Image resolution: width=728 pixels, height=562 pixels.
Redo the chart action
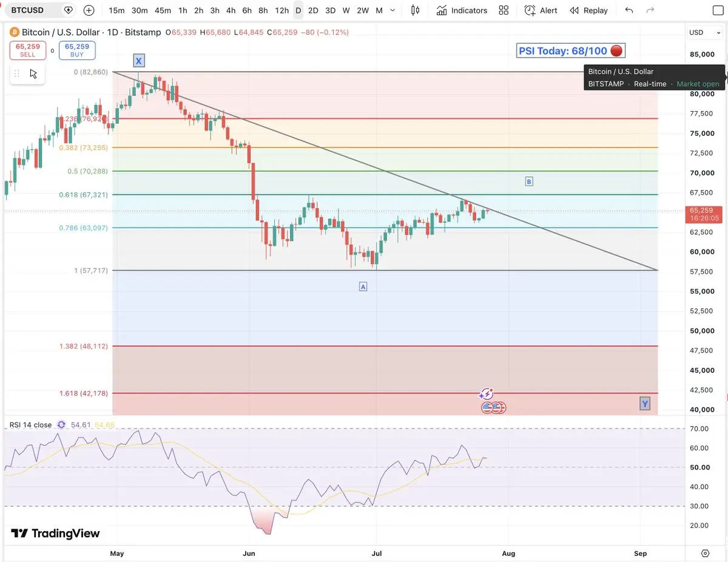[x=650, y=10]
